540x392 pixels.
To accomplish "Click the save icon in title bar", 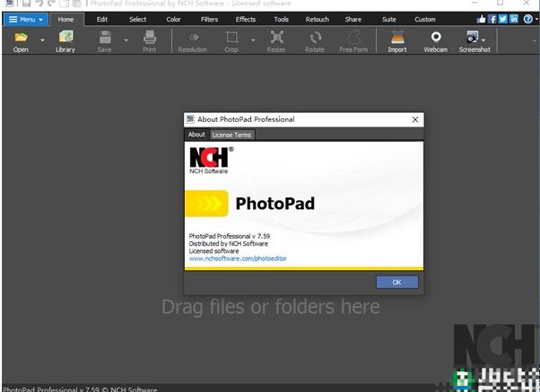I will point(27,4).
